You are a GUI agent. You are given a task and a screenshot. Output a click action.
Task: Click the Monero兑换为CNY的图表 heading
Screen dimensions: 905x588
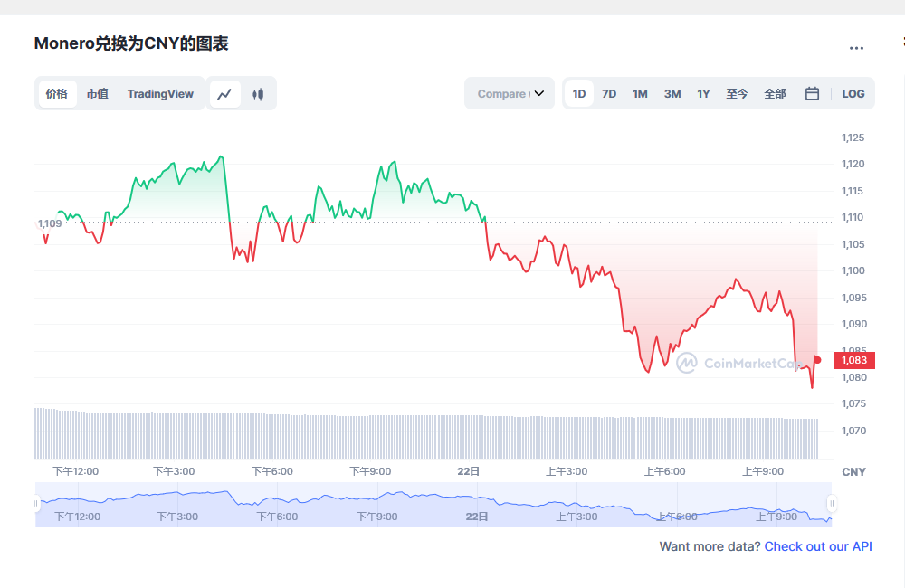click(131, 43)
